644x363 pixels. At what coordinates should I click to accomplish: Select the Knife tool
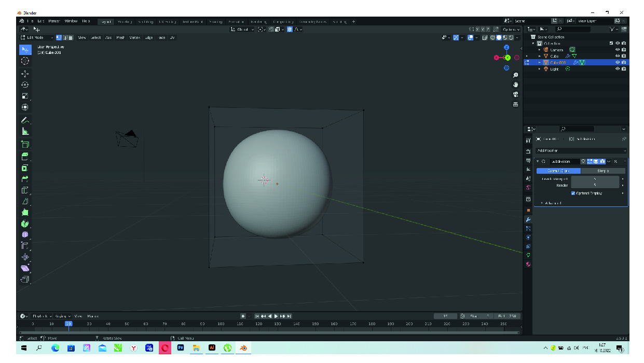click(25, 202)
